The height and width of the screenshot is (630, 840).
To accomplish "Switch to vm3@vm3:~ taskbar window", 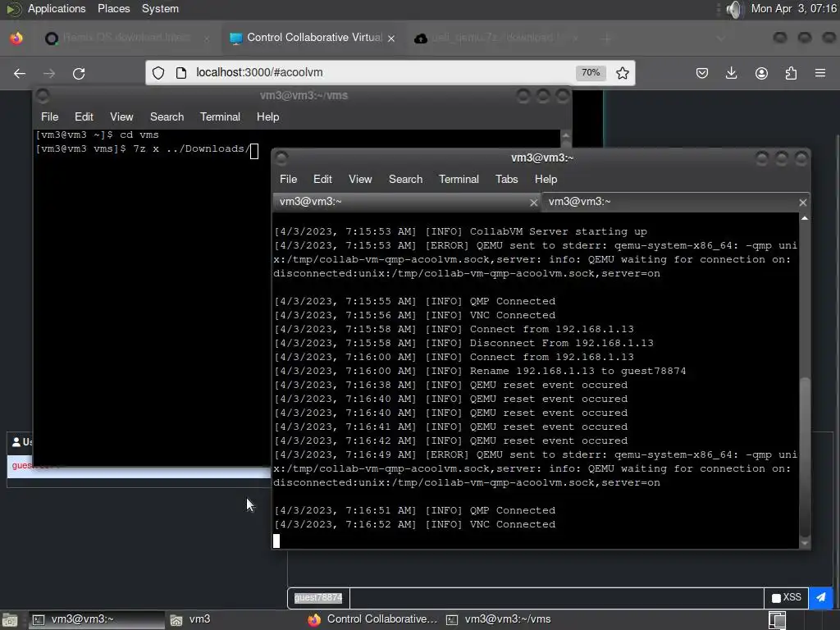I will point(97,620).
